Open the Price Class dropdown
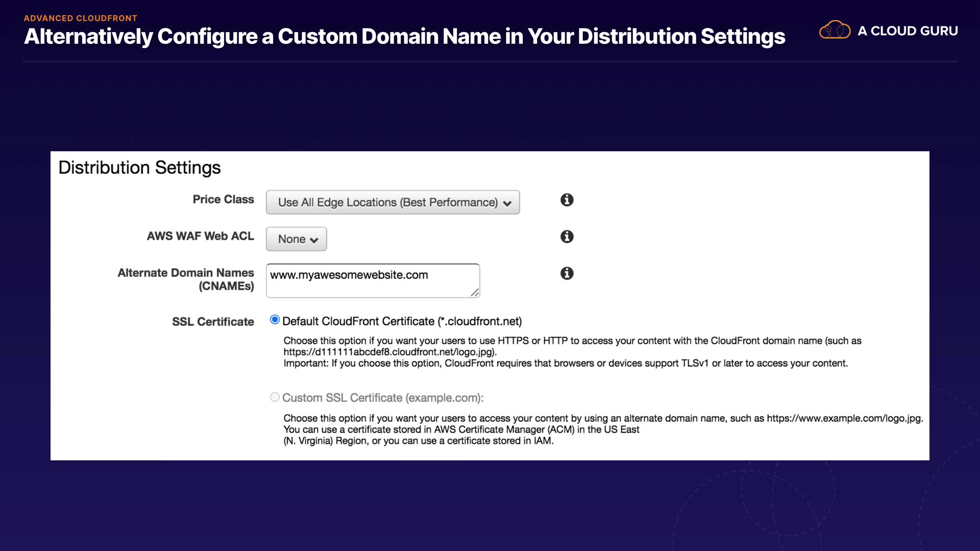980x551 pixels. 388,203
